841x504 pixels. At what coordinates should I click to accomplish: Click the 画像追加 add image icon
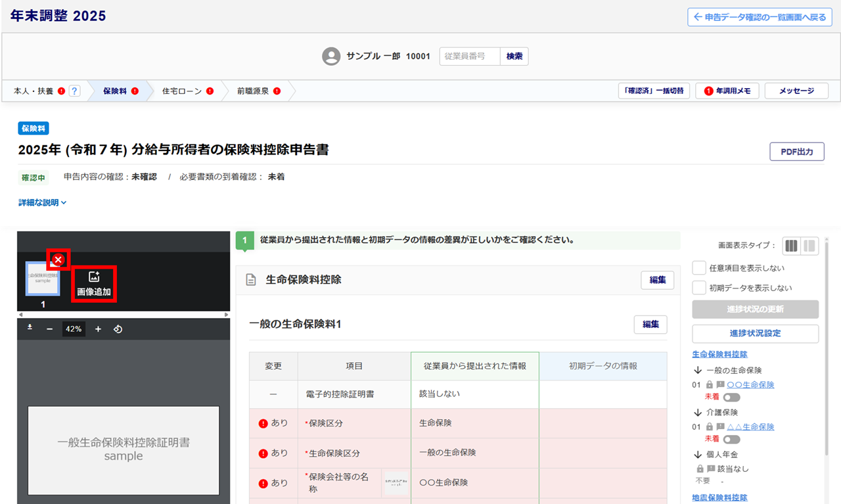pos(93,284)
